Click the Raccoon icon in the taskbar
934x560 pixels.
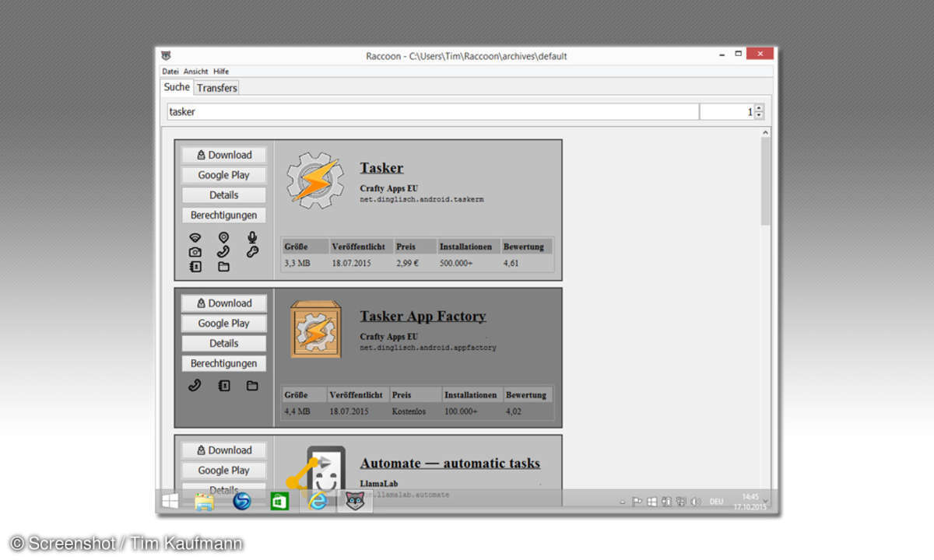(355, 502)
